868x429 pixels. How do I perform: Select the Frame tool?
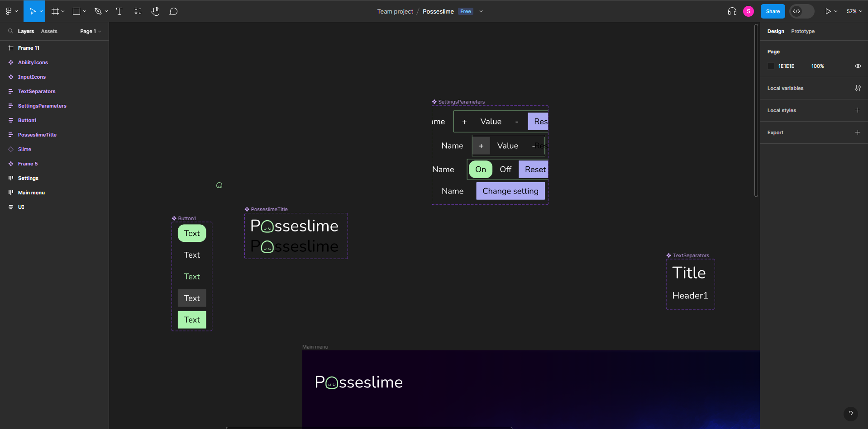[55, 11]
